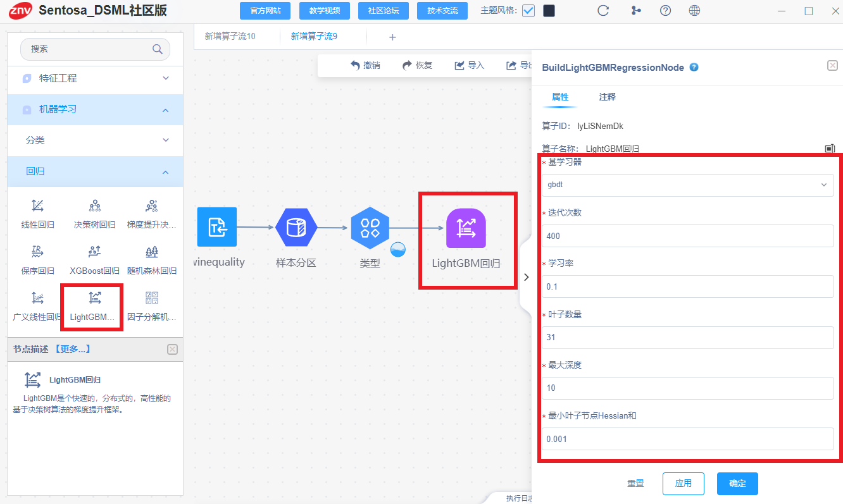Select the 因子分解机 operator icon

click(x=152, y=298)
